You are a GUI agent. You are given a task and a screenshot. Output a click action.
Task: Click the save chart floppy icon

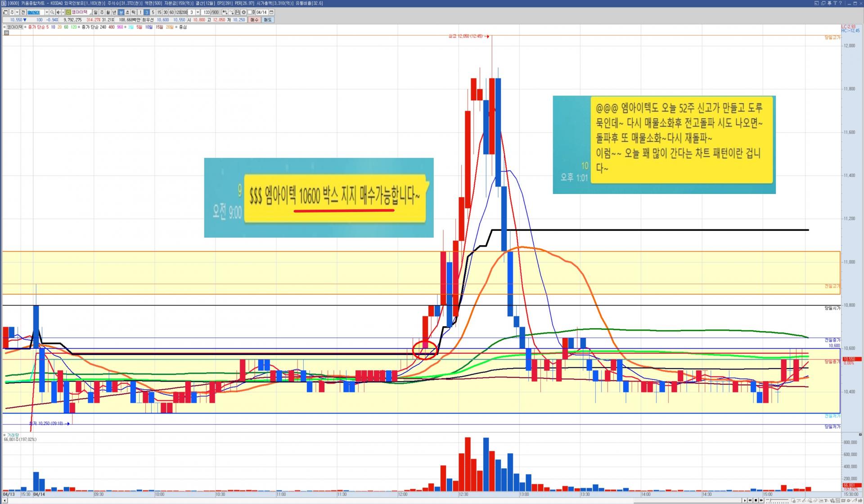[x=237, y=12]
